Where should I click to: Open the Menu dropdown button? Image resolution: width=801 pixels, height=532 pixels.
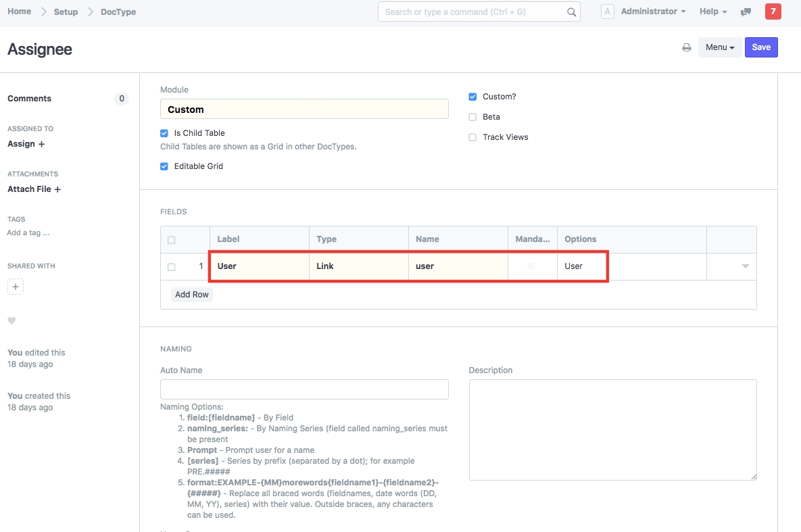pyautogui.click(x=720, y=47)
